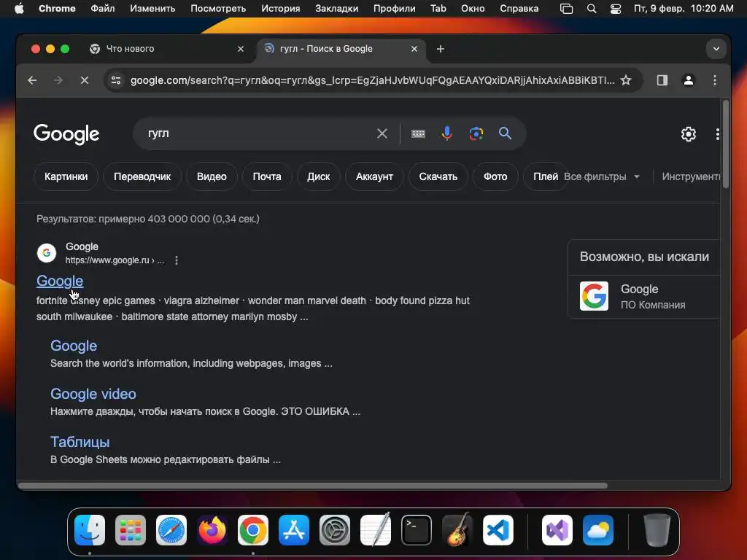Click the Google logo
This screenshot has width=747, height=560.
[x=66, y=134]
